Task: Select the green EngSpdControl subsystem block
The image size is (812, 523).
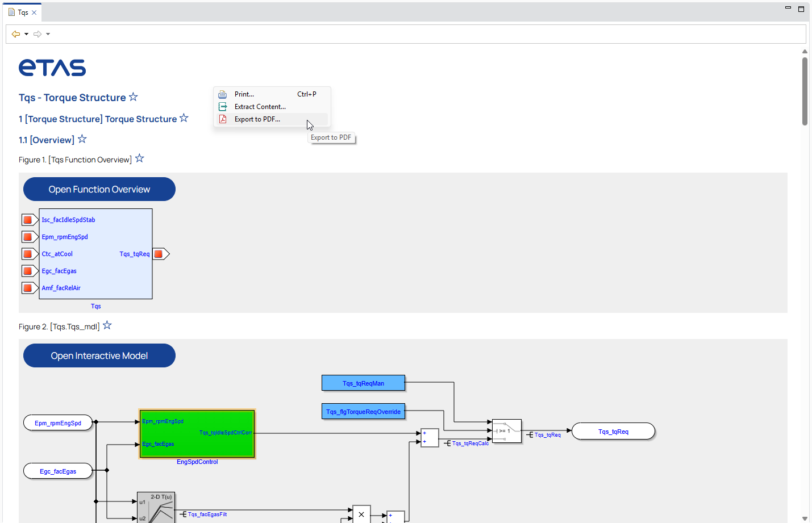Action: click(197, 433)
